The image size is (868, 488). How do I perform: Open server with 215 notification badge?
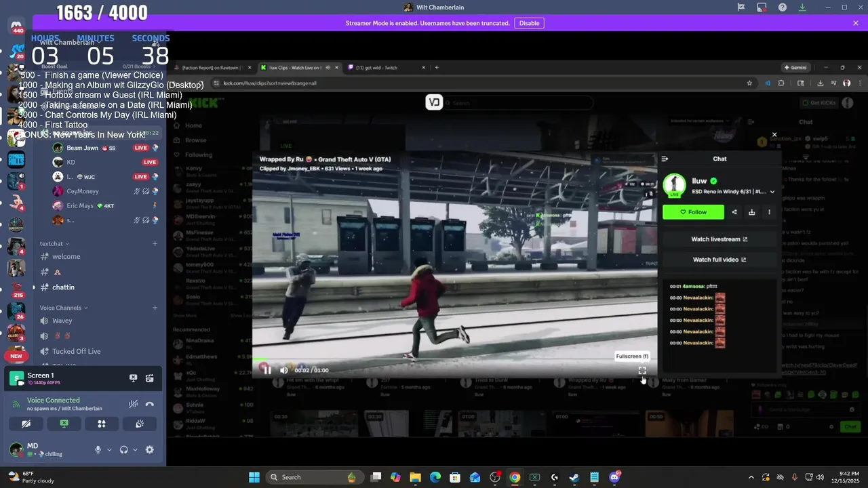click(x=16, y=288)
